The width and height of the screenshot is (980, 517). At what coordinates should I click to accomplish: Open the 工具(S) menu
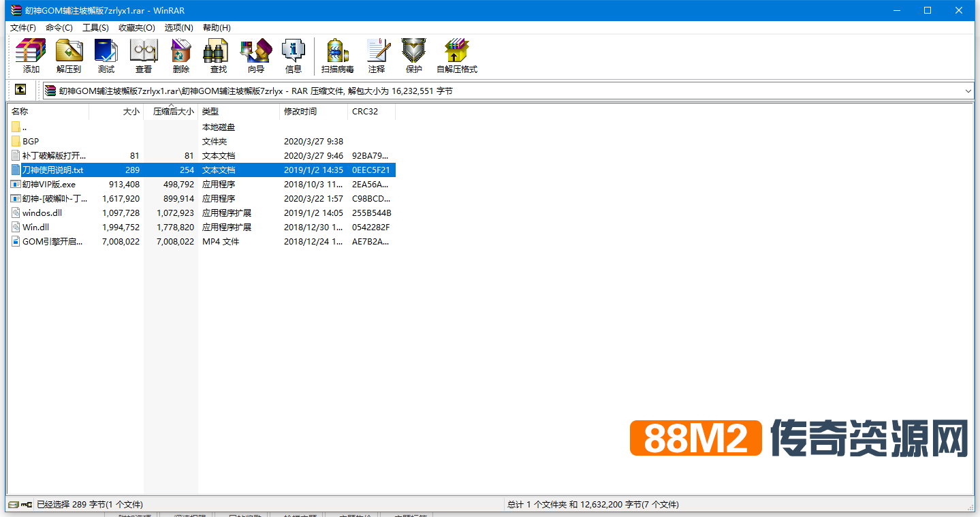95,28
